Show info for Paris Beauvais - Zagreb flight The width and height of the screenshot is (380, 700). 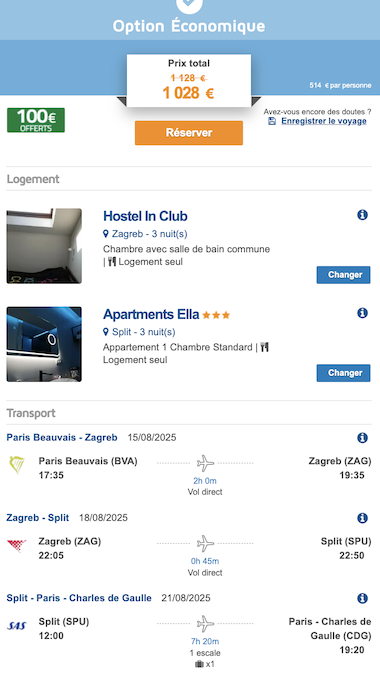[x=362, y=438]
